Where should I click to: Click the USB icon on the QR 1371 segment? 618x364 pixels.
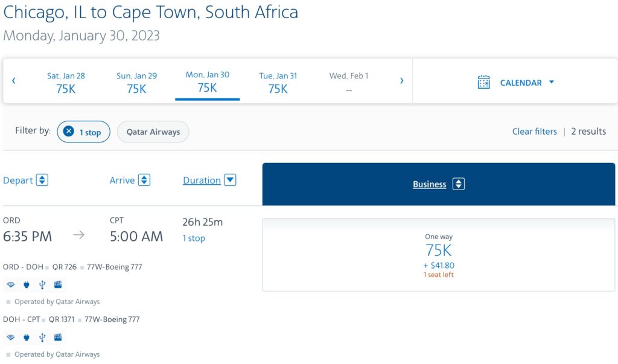click(42, 337)
